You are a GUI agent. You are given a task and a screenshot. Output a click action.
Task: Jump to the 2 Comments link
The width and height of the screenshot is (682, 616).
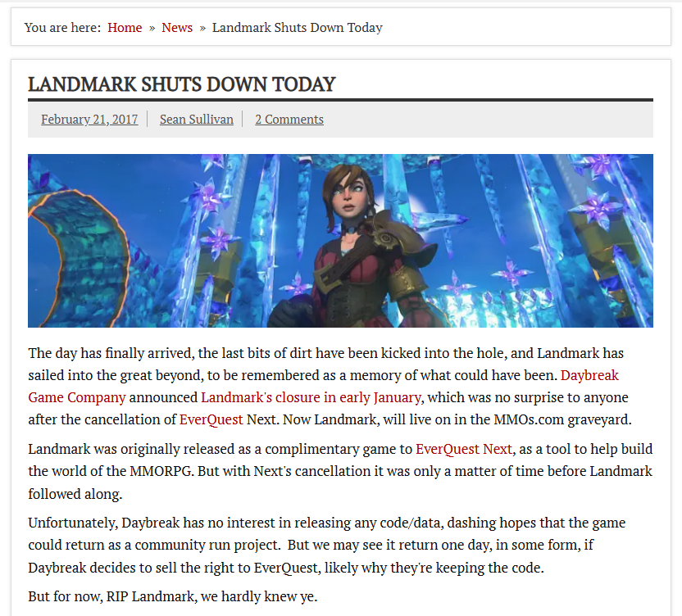[289, 119]
